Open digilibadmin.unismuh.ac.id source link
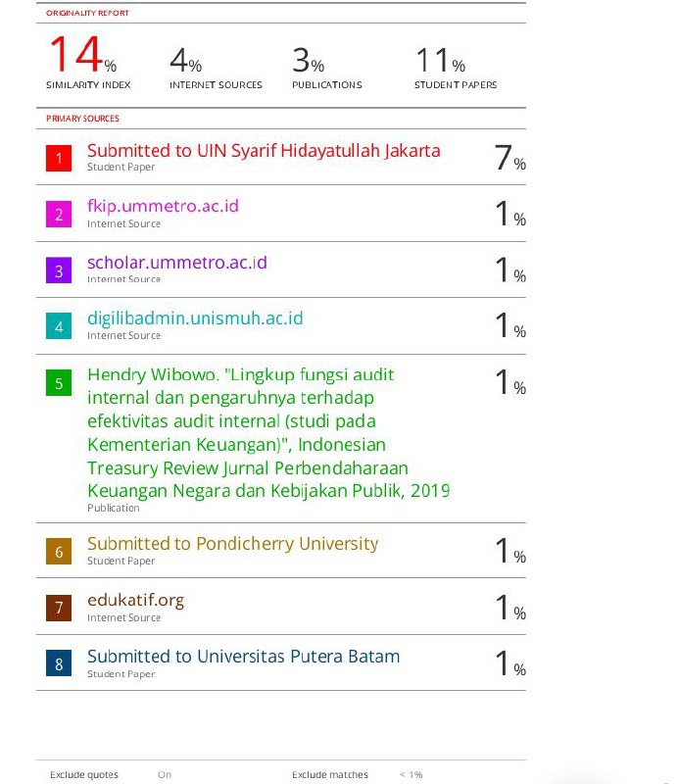The image size is (678, 784). tap(195, 318)
